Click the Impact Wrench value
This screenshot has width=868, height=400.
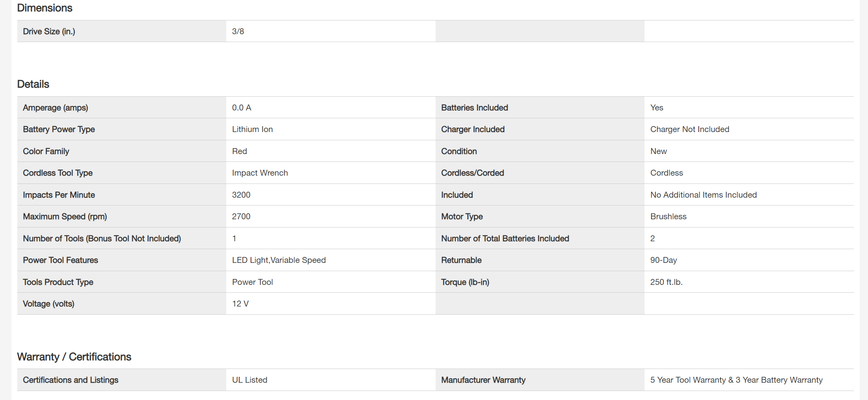point(260,173)
